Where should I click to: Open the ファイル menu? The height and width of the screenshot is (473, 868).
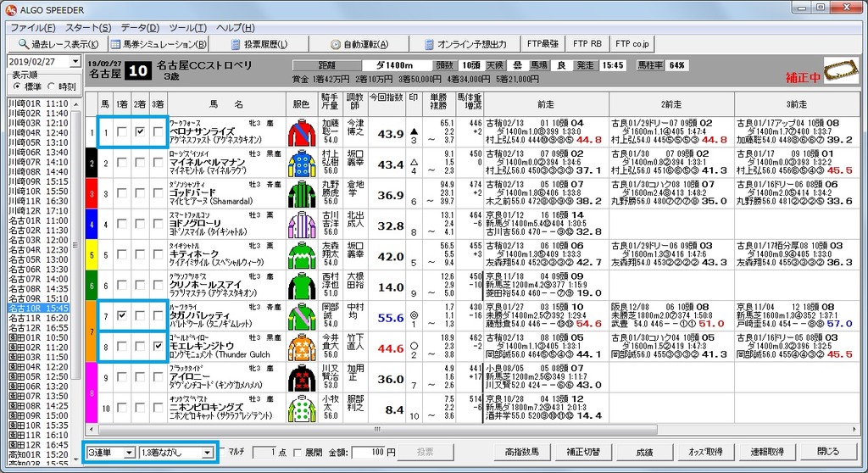33,28
